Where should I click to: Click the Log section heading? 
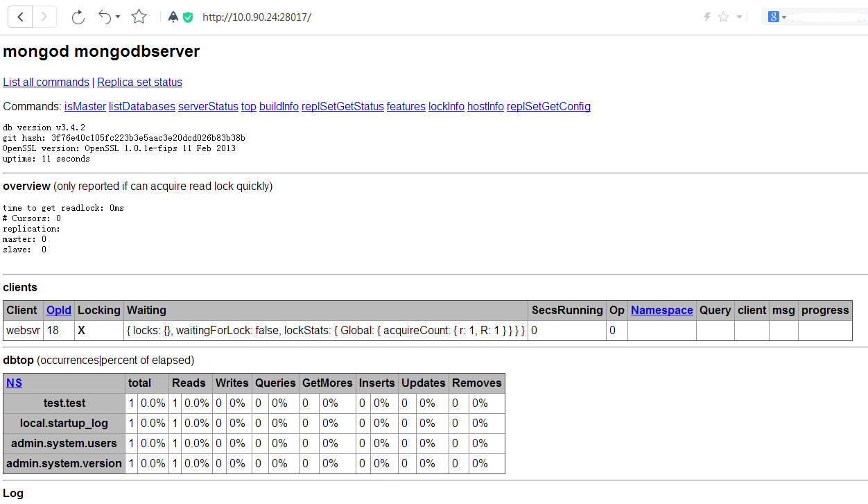pyautogui.click(x=13, y=494)
